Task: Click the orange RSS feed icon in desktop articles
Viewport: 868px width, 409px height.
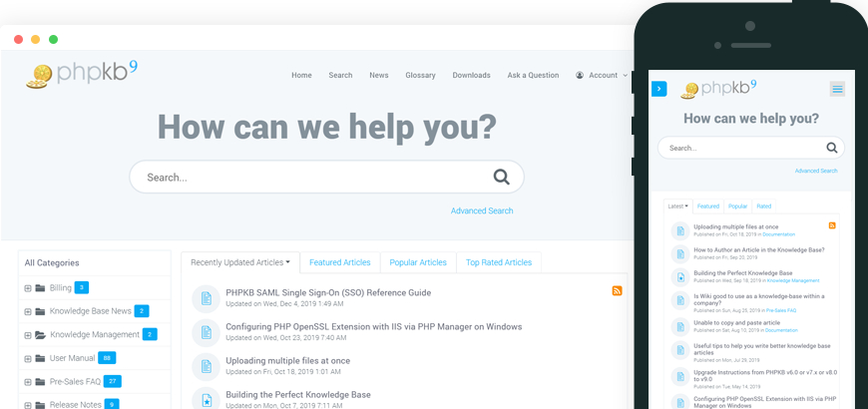Action: click(x=617, y=291)
